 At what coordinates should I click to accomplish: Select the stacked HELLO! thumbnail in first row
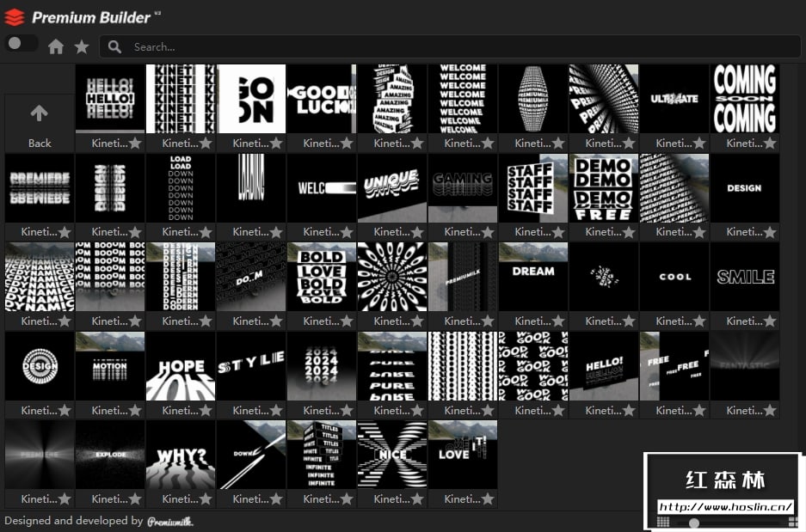tap(110, 99)
